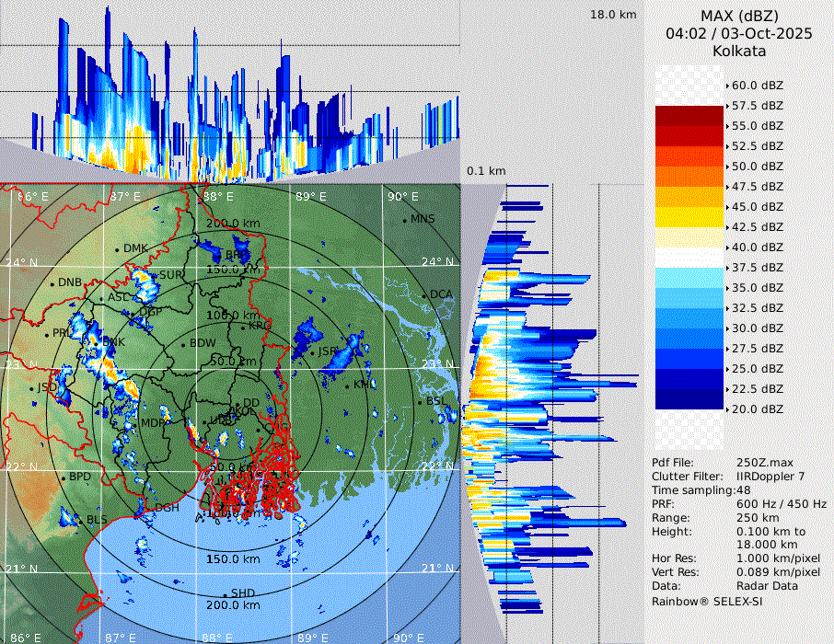Screen dimensions: 834x644
Task: Select the DCA station dot
Action: click(x=424, y=294)
